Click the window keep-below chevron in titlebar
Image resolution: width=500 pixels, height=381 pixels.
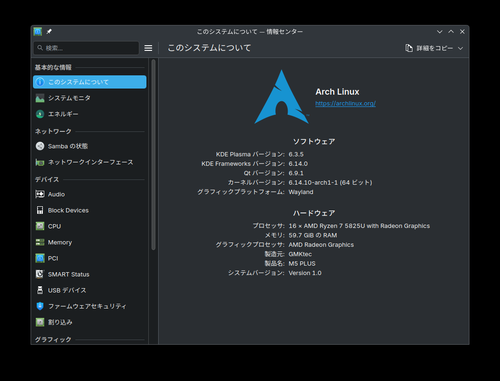(x=439, y=32)
